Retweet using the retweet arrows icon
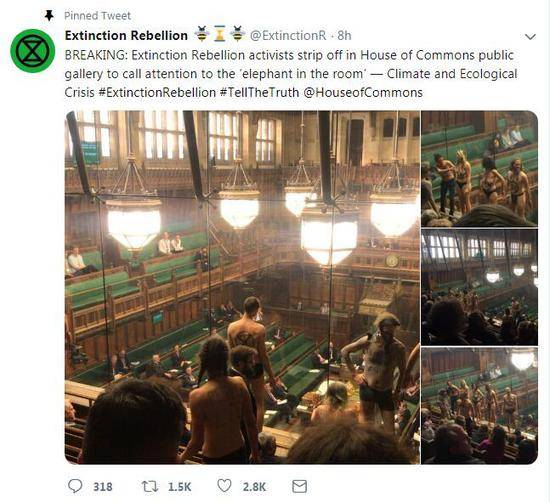The image size is (550, 502). click(150, 487)
